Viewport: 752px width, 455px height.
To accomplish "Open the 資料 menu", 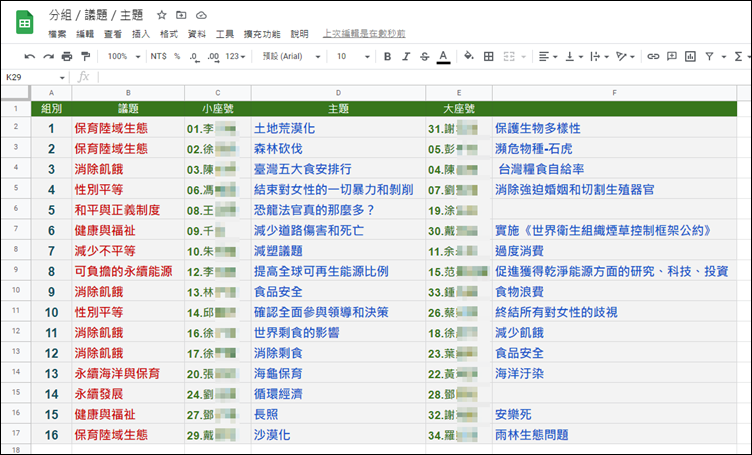I will tap(197, 34).
